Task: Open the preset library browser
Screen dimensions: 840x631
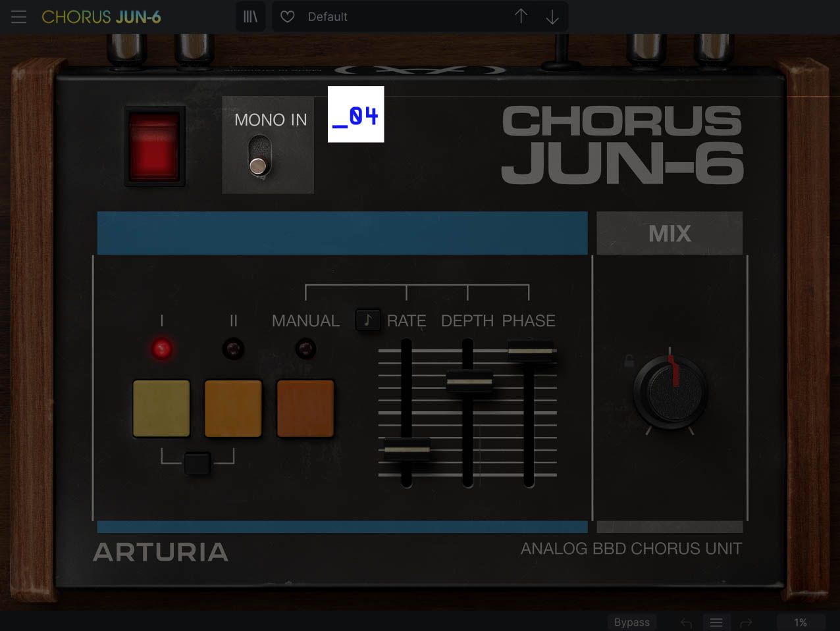Action: 251,16
